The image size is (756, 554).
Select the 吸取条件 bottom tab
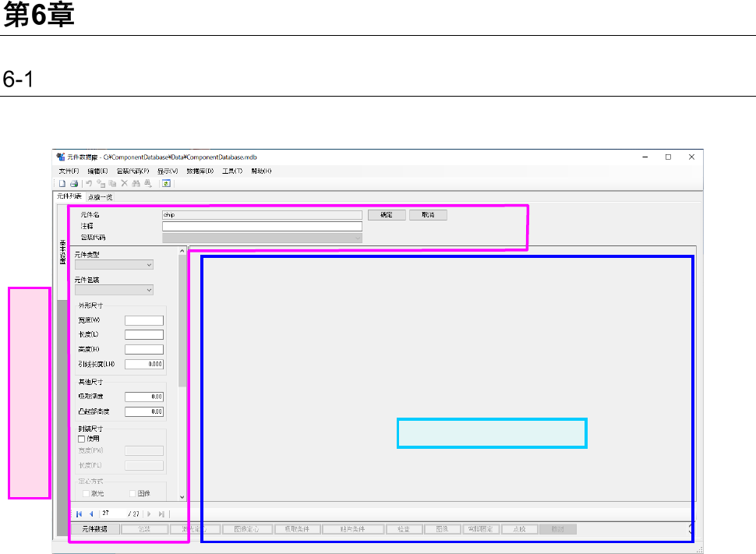coord(297,529)
